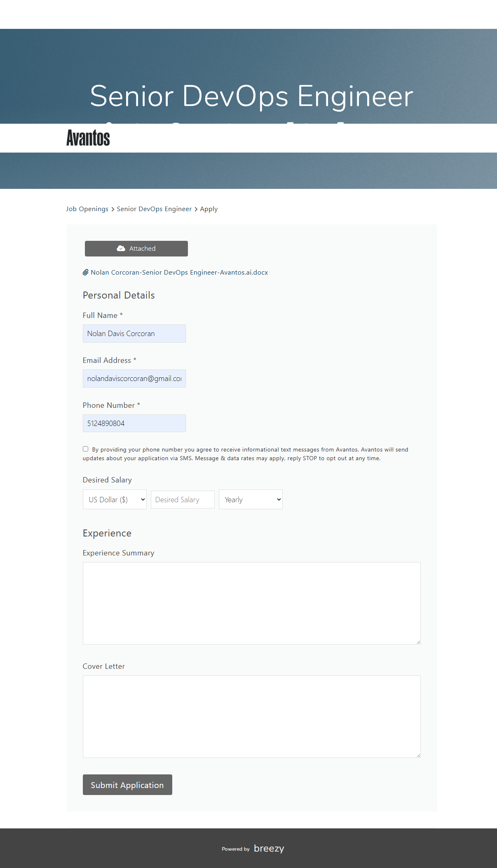This screenshot has width=497, height=868.
Task: Open the Yearly salary period dropdown
Action: click(x=251, y=499)
